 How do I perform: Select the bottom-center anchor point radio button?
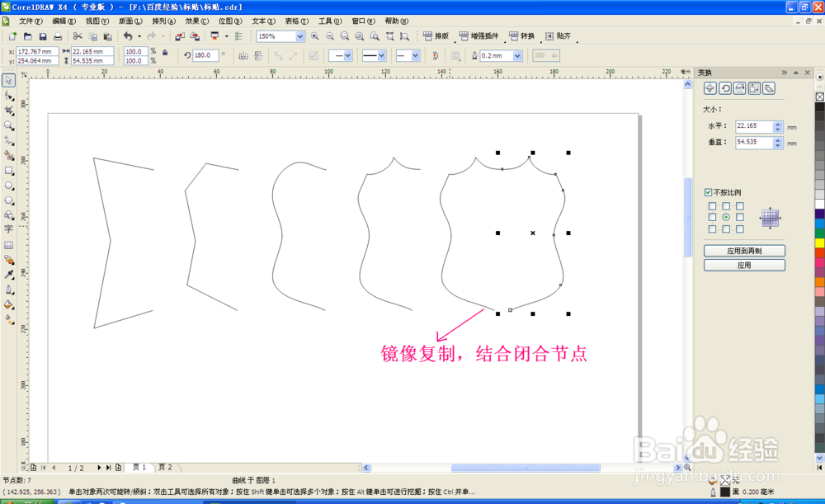point(726,229)
